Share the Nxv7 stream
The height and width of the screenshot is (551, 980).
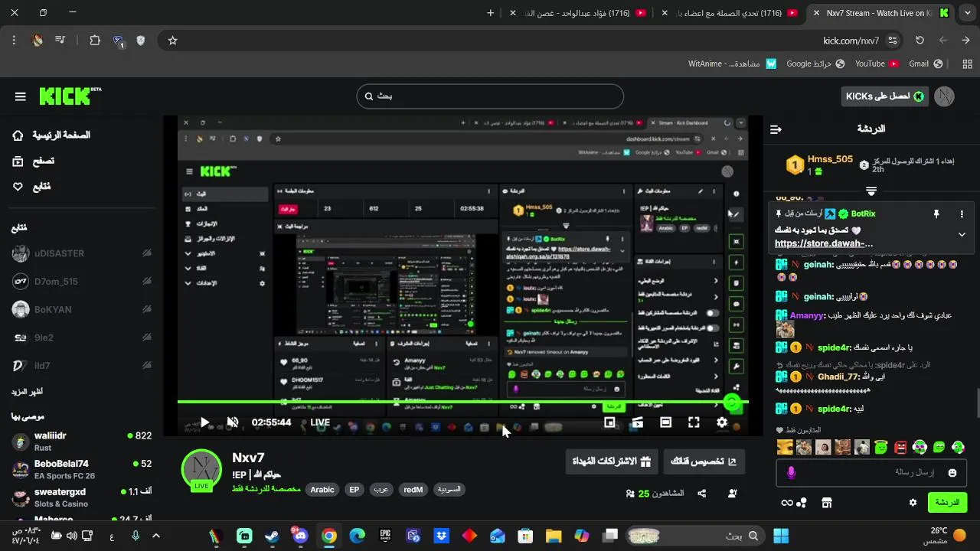click(702, 494)
